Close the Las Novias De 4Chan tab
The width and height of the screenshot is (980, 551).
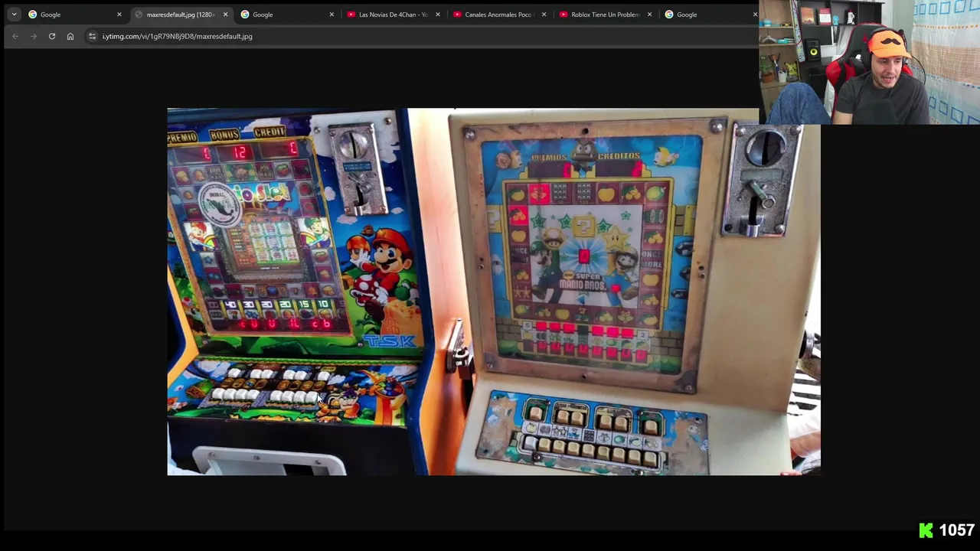pos(438,15)
